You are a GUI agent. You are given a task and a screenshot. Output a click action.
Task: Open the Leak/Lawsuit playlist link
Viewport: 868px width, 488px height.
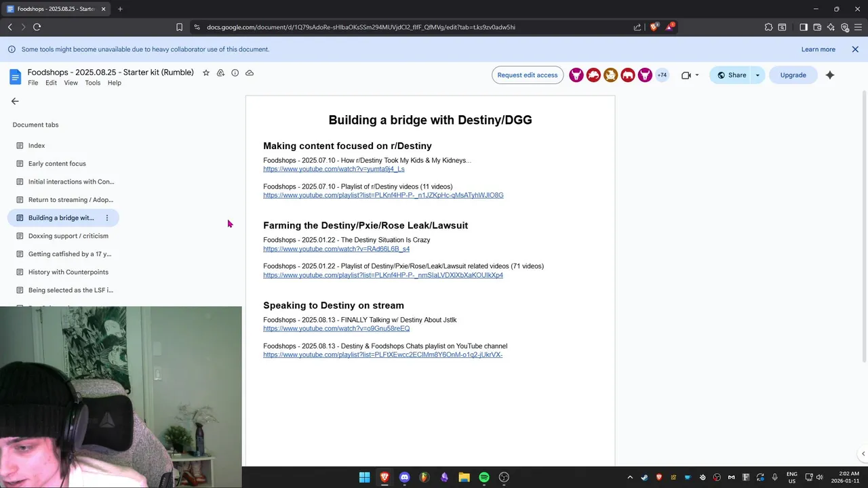point(383,276)
